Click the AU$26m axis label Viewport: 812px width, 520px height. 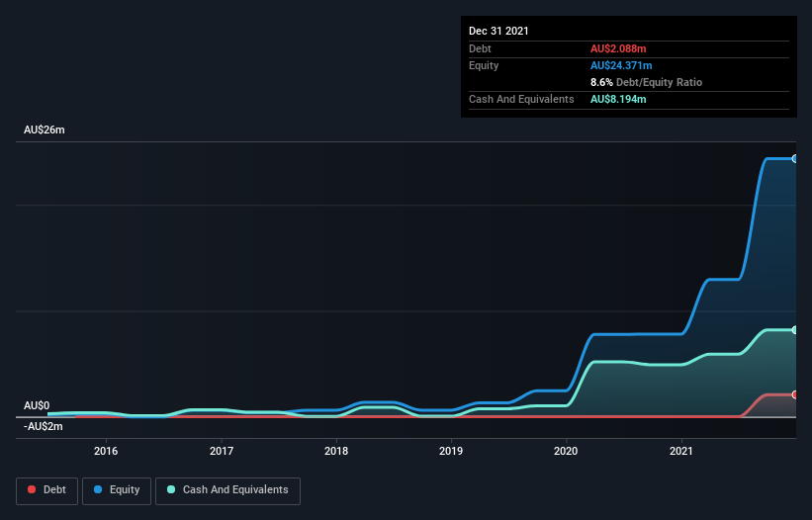(45, 130)
